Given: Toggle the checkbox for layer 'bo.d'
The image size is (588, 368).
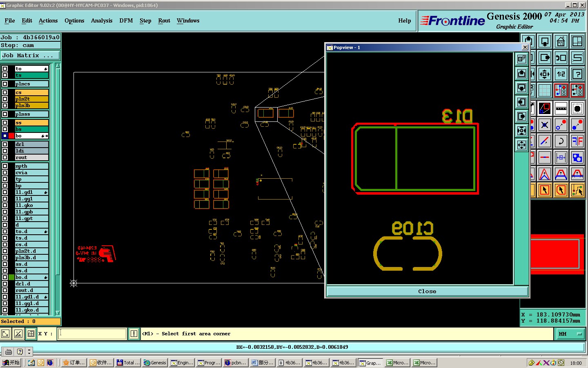Looking at the screenshot, I should point(5,277).
